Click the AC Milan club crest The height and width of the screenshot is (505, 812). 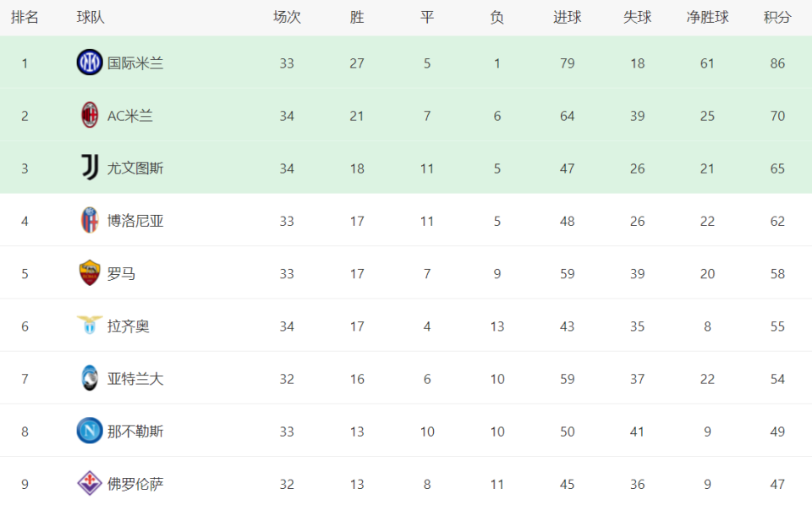[90, 115]
